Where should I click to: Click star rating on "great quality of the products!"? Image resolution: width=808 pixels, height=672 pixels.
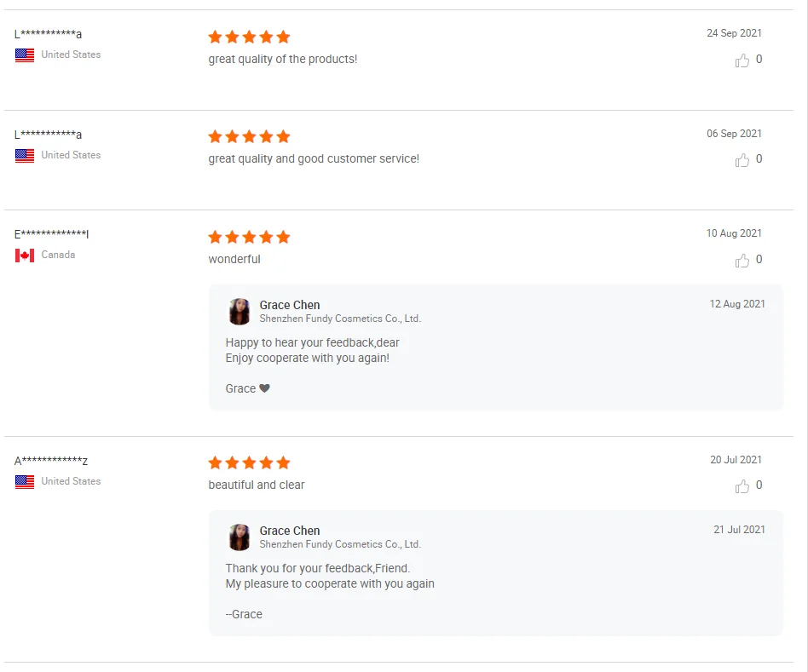[x=249, y=37]
